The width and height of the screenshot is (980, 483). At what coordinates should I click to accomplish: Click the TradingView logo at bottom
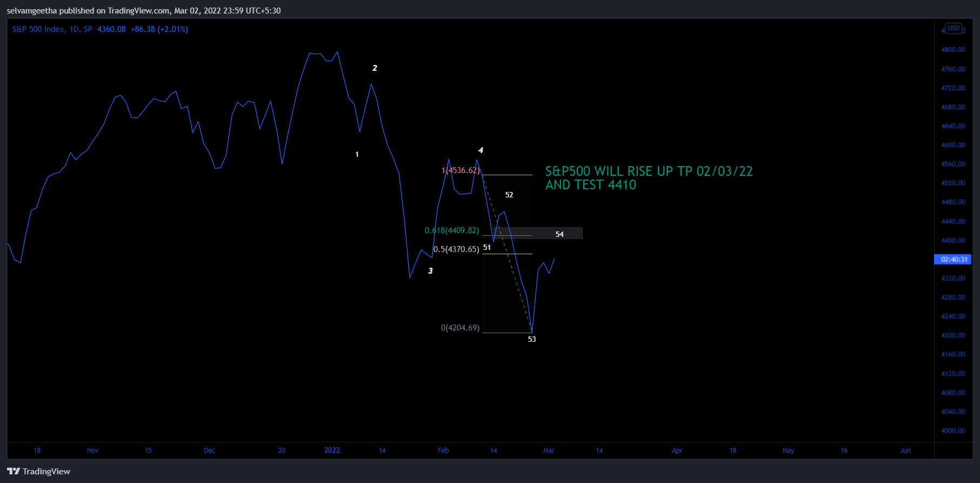tap(39, 471)
